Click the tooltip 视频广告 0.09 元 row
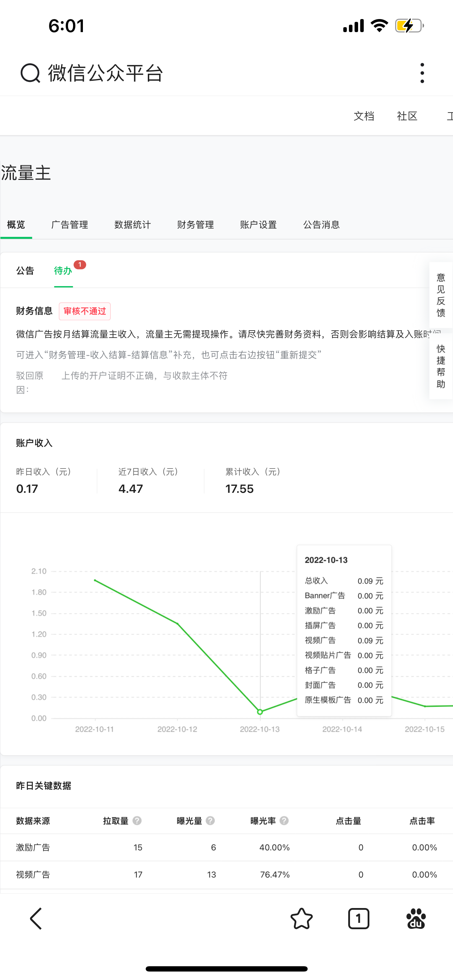 coord(344,641)
